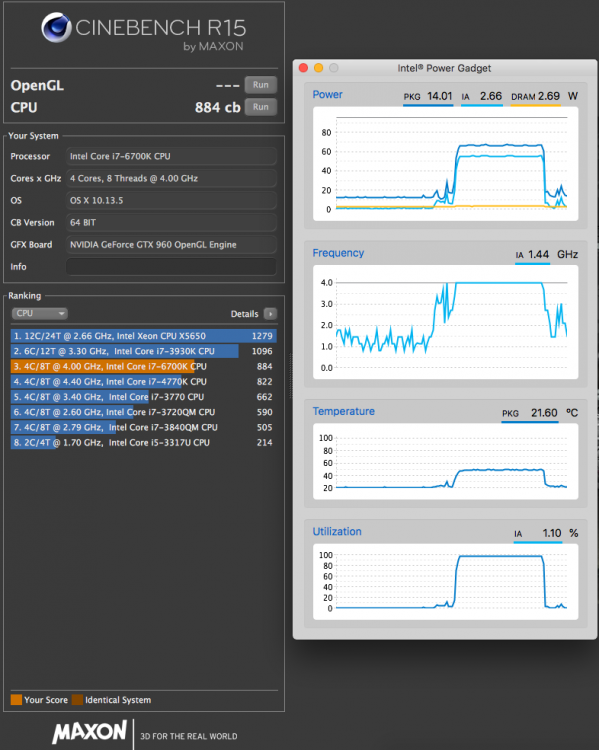Click the Temperature graph area
This screenshot has height=750, width=599.
(445, 462)
